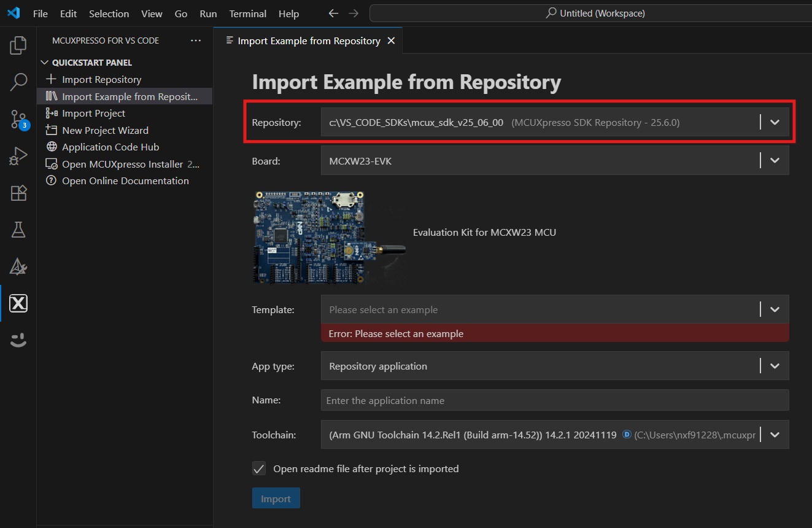Select the MCUXpresso extension icon
The width and height of the screenshot is (812, 528).
coord(18,303)
